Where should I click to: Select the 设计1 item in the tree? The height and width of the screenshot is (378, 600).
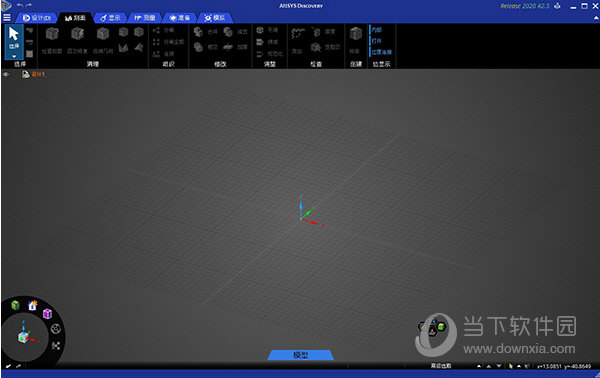tap(38, 74)
